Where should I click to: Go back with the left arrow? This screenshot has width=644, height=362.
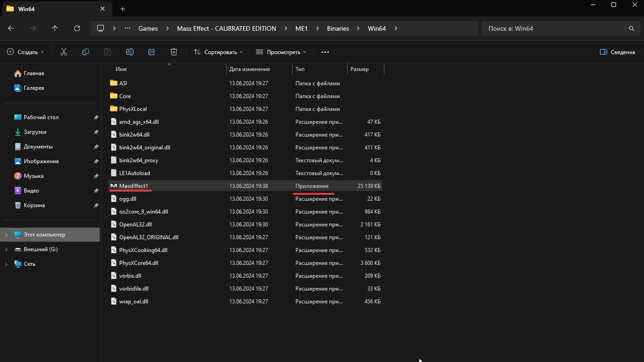click(11, 28)
